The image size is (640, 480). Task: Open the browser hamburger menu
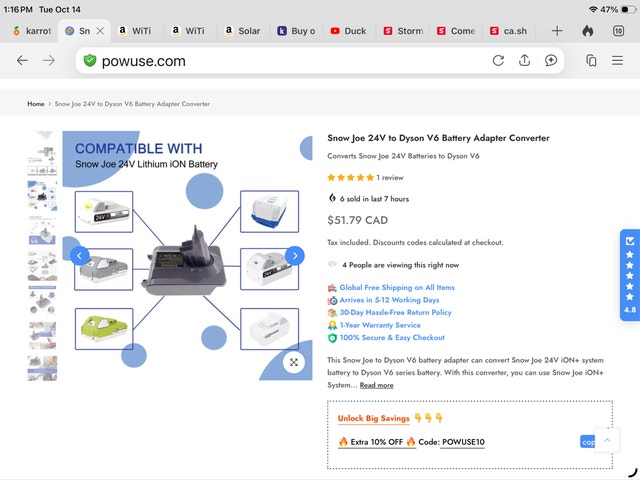pyautogui.click(x=617, y=61)
